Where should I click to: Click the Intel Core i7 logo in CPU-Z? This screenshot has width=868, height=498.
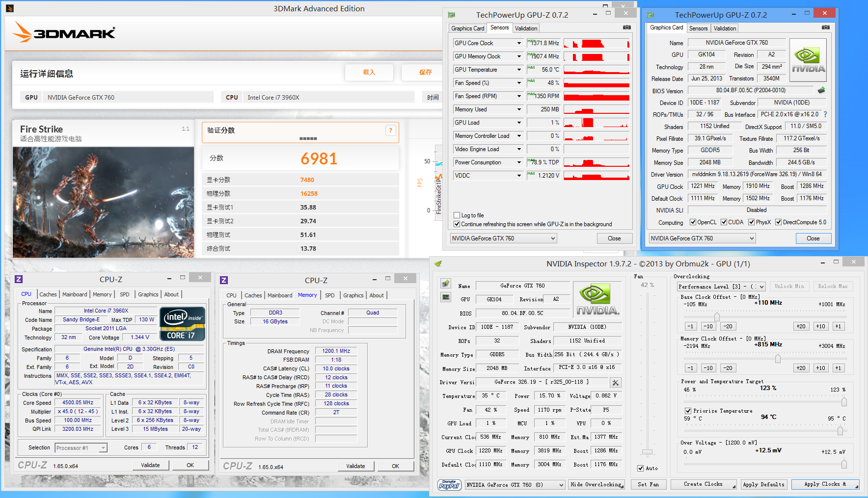pyautogui.click(x=183, y=324)
